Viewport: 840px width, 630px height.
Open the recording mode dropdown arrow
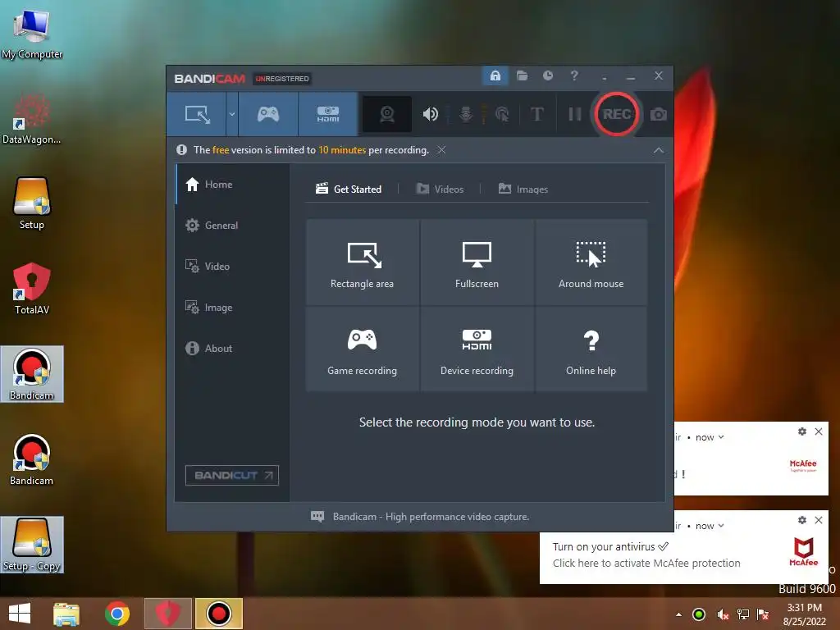(x=232, y=114)
